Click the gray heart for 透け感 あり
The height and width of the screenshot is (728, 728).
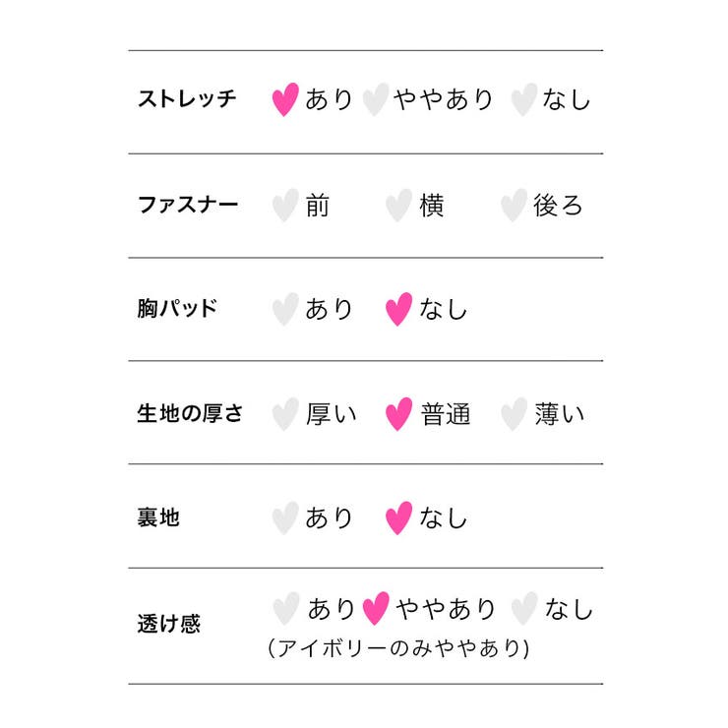(x=285, y=609)
